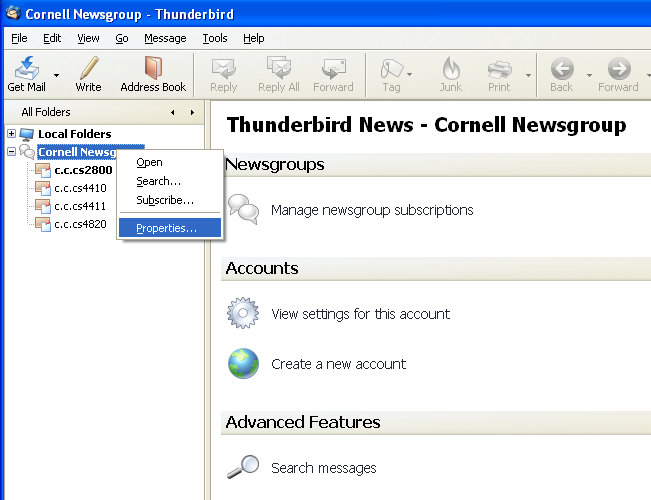
Task: Click the Search messages magnifier icon
Action: click(243, 467)
